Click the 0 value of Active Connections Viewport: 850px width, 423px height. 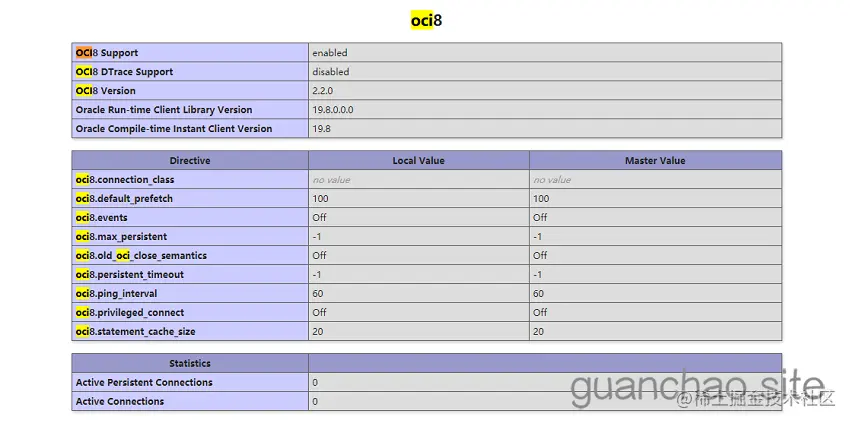point(315,401)
